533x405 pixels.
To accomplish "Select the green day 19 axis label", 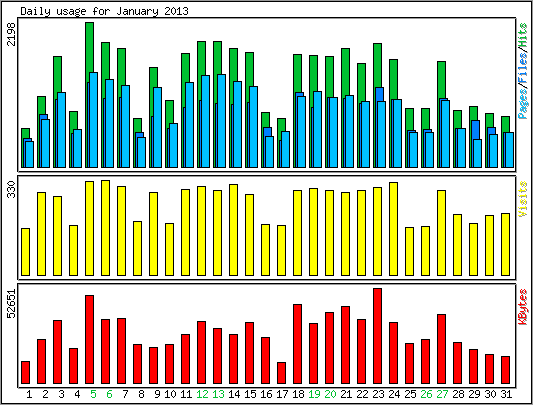I will (314, 394).
